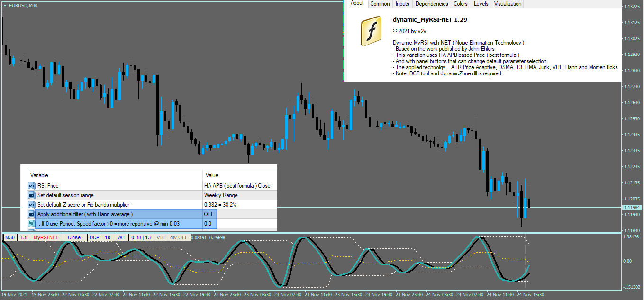644x300 pixels.
Task: Click the 10 period panel button
Action: pyautogui.click(x=108, y=237)
